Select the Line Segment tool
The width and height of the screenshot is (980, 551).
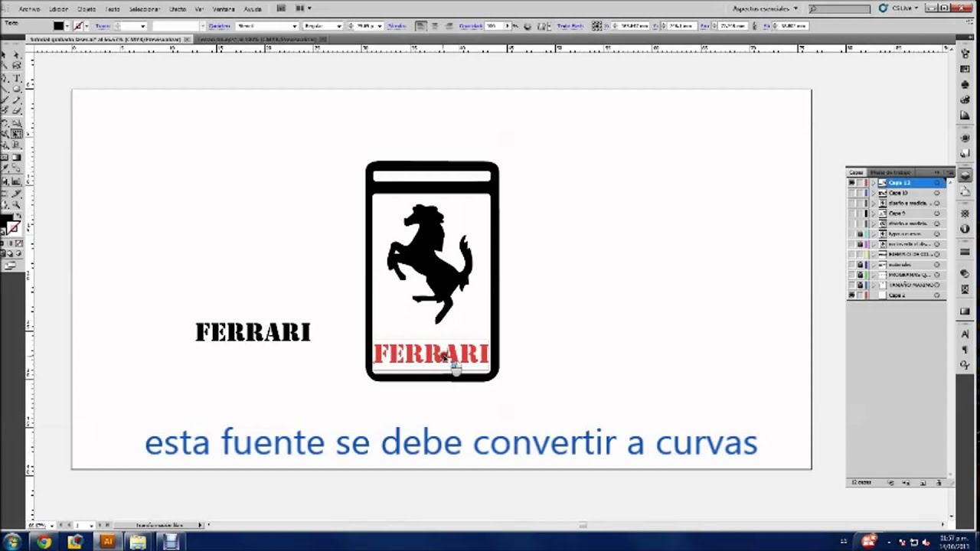(5, 88)
